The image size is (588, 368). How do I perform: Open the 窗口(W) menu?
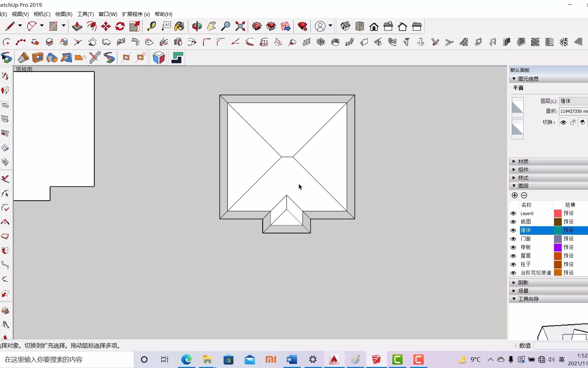click(108, 14)
